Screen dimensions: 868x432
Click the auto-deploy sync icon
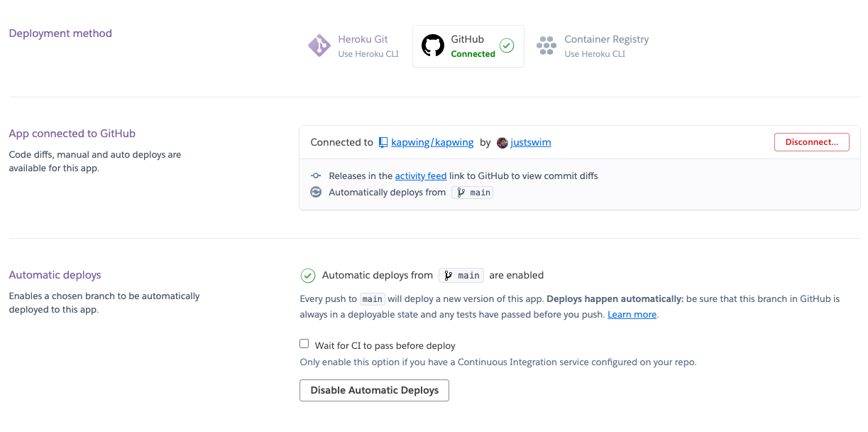[x=316, y=193]
